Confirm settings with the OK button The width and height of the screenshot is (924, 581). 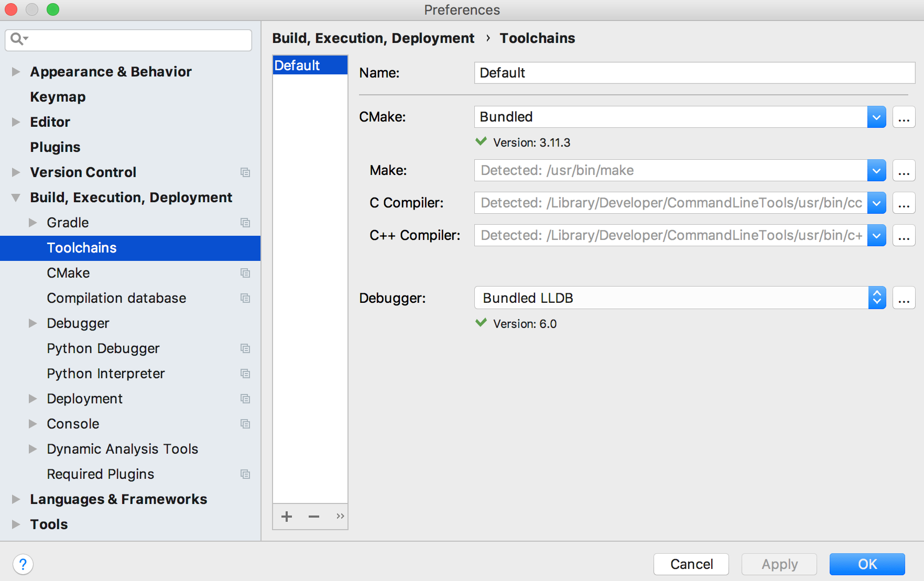[867, 564]
